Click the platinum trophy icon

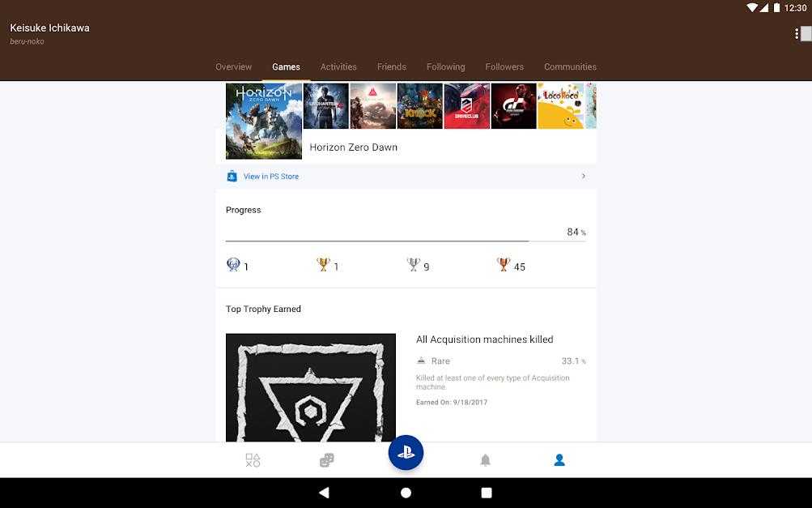point(232,265)
